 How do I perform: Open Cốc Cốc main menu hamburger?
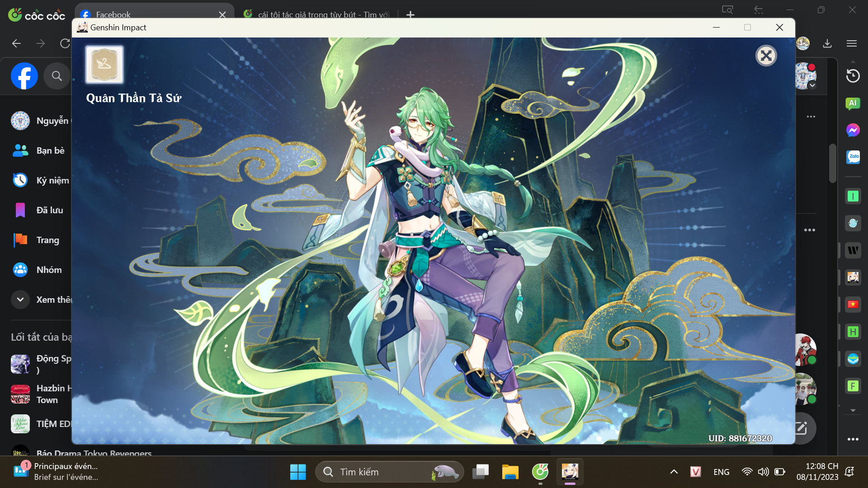coord(852,43)
